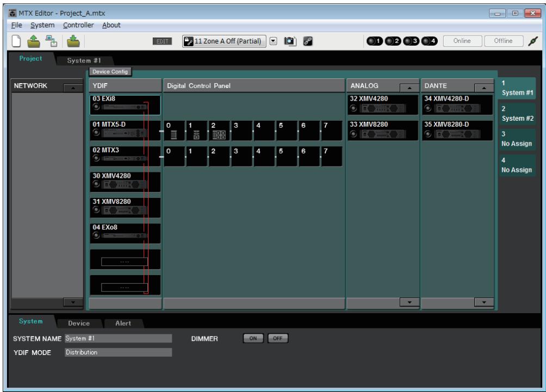Click the 04 EXo8 identify round button
Image resolution: width=546 pixels, height=392 pixels.
tap(96, 235)
